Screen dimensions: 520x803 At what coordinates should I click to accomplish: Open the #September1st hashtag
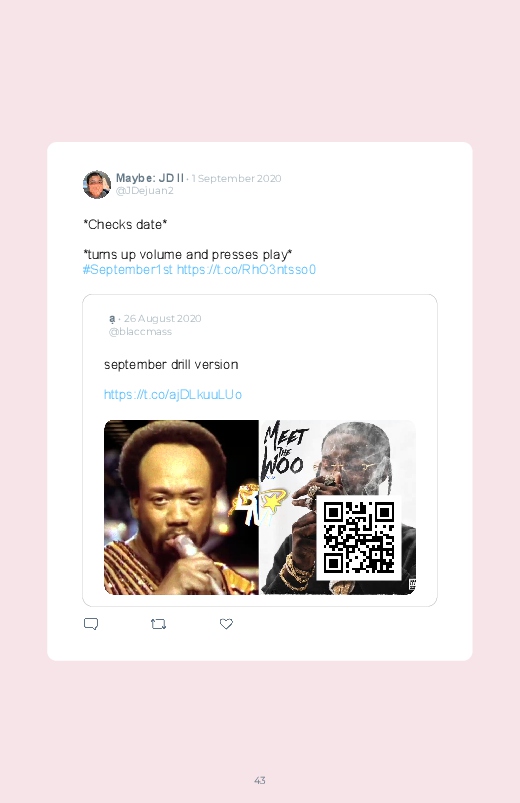tap(128, 269)
